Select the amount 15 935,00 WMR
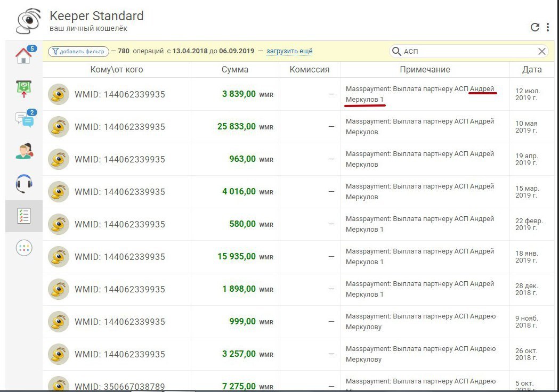 coord(245,257)
